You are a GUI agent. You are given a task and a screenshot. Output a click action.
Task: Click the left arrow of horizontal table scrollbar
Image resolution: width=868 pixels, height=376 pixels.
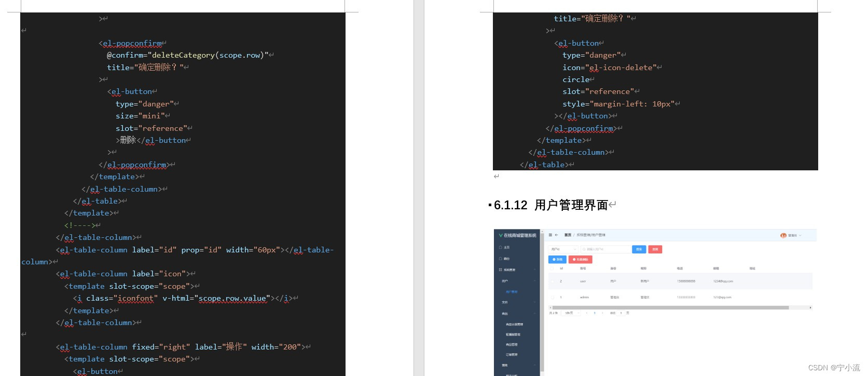click(x=550, y=307)
